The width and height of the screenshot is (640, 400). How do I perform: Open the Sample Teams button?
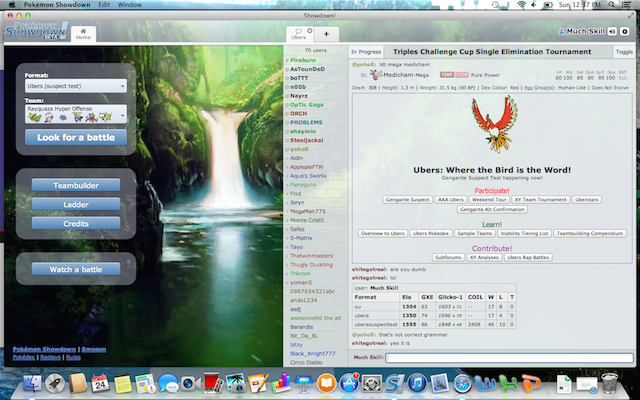[x=475, y=233]
